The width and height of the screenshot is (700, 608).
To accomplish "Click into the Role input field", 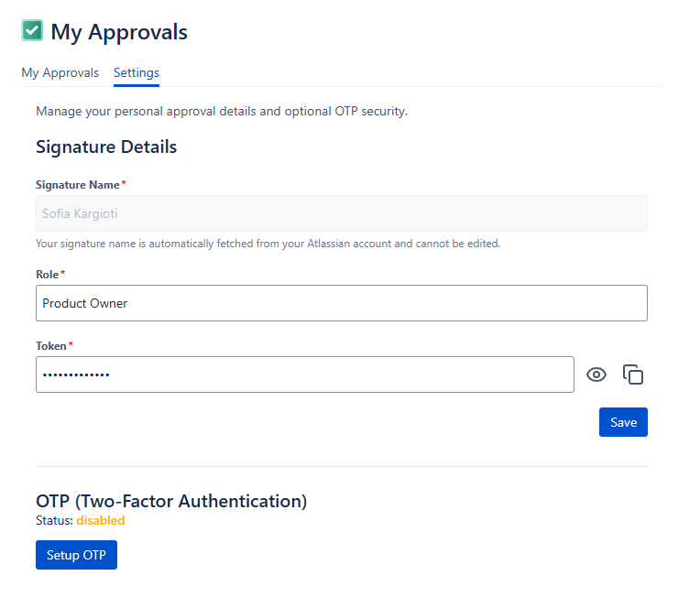I will coord(341,303).
